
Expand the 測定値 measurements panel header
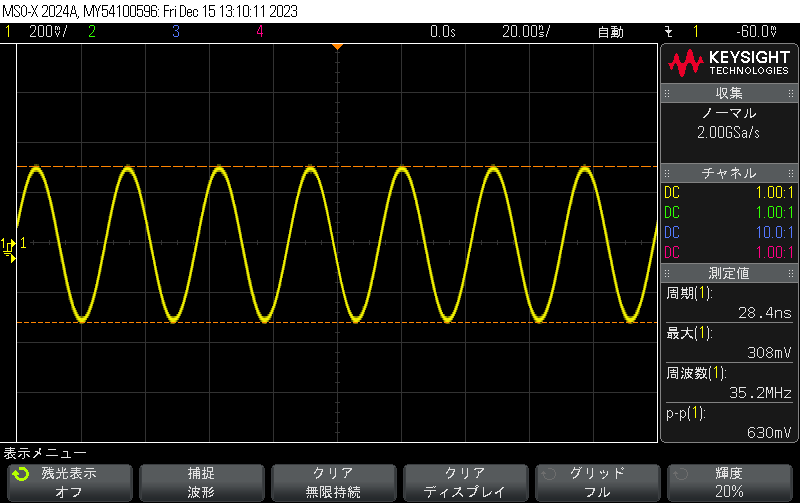[729, 273]
